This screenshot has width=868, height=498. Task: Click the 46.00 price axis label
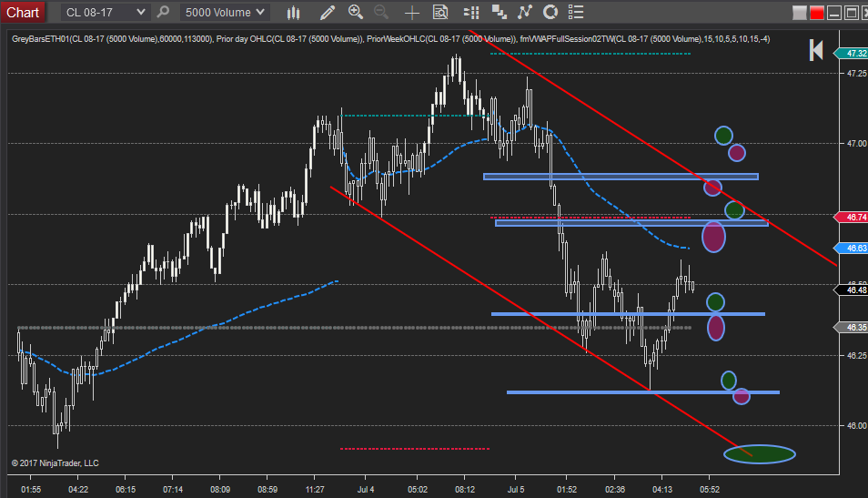[x=856, y=425]
